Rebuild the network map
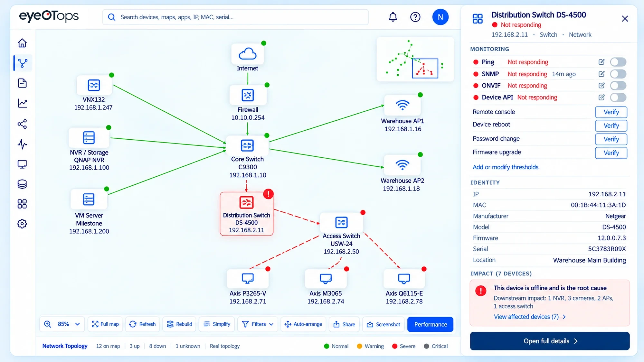The width and height of the screenshot is (644, 362). [179, 324]
